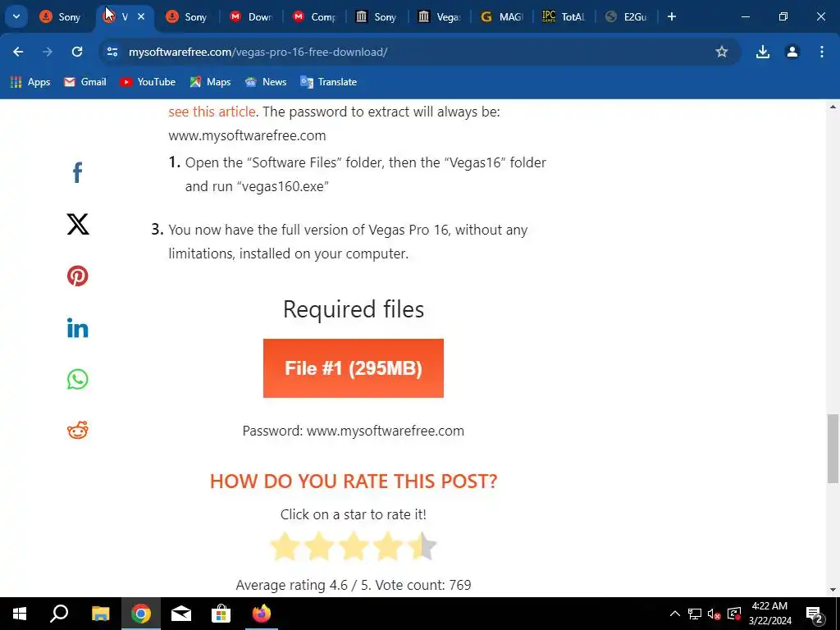Image resolution: width=840 pixels, height=630 pixels.
Task: Switch to the Comp tab
Action: [x=314, y=16]
